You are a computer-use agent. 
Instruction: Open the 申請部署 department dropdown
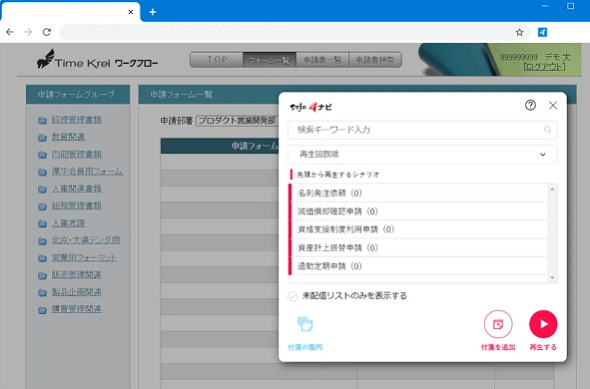click(x=237, y=121)
